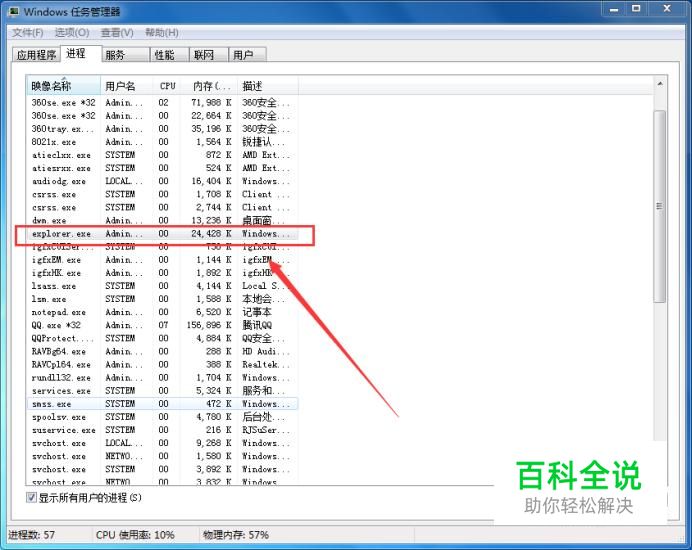Image resolution: width=692 pixels, height=550 pixels.
Task: Maximize the Task Manager window
Action: (636, 9)
